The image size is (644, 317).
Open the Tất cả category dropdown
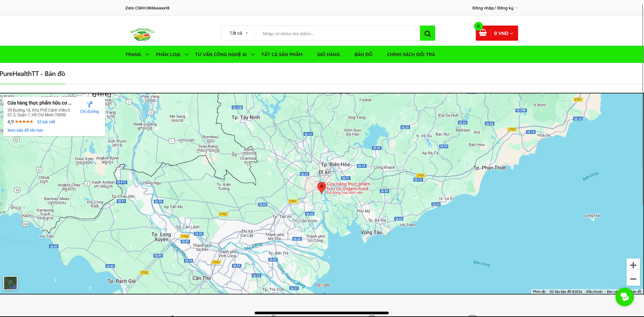239,33
